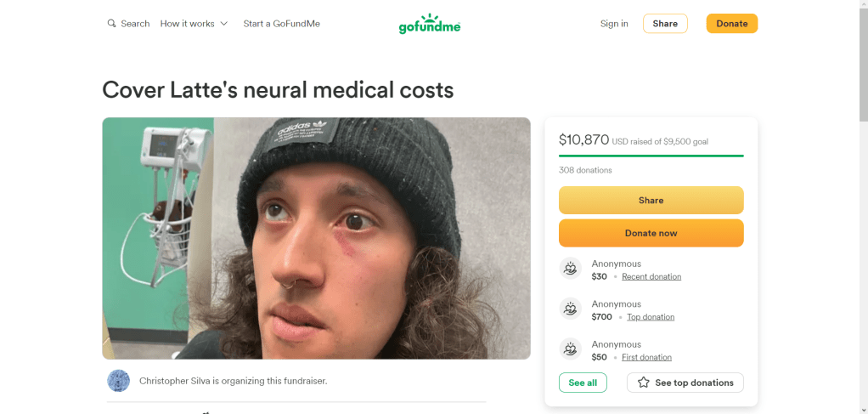Click the top donation heart-hand icon

pyautogui.click(x=571, y=309)
